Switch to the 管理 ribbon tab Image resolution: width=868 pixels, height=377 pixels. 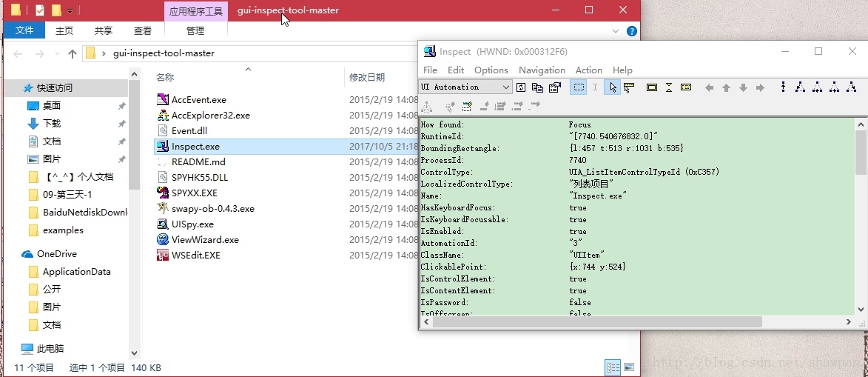(x=195, y=31)
